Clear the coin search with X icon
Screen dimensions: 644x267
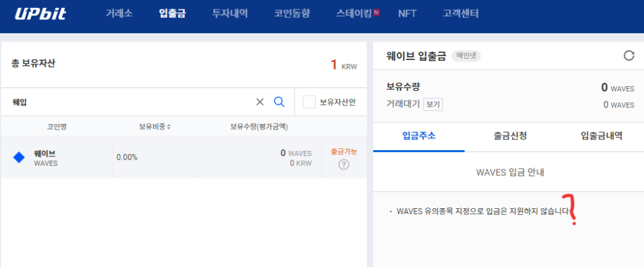coord(260,102)
